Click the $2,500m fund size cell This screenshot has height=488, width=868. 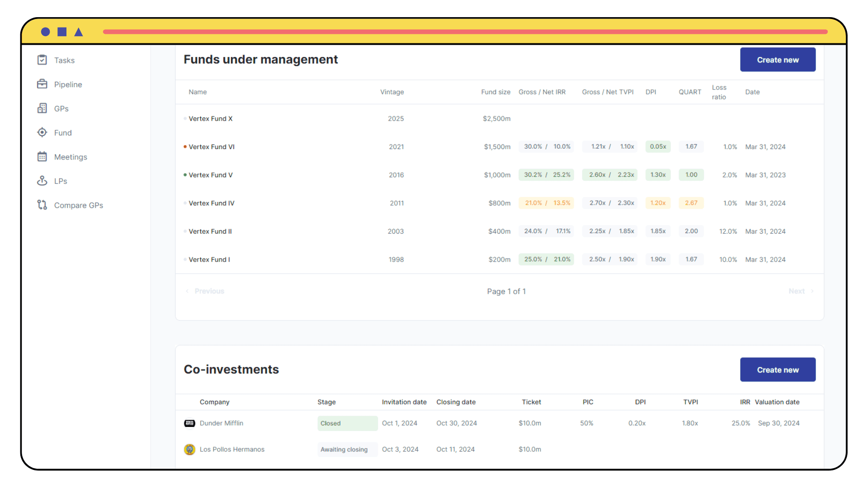(x=496, y=119)
